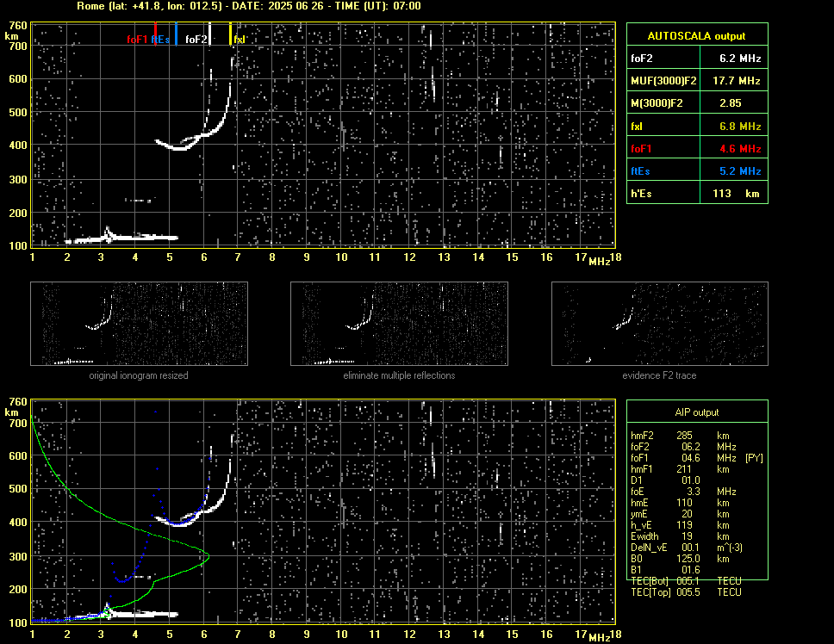Viewport: 834px width, 644px height.
Task: Click the 6.8 MHz fxI value
Action: (740, 127)
